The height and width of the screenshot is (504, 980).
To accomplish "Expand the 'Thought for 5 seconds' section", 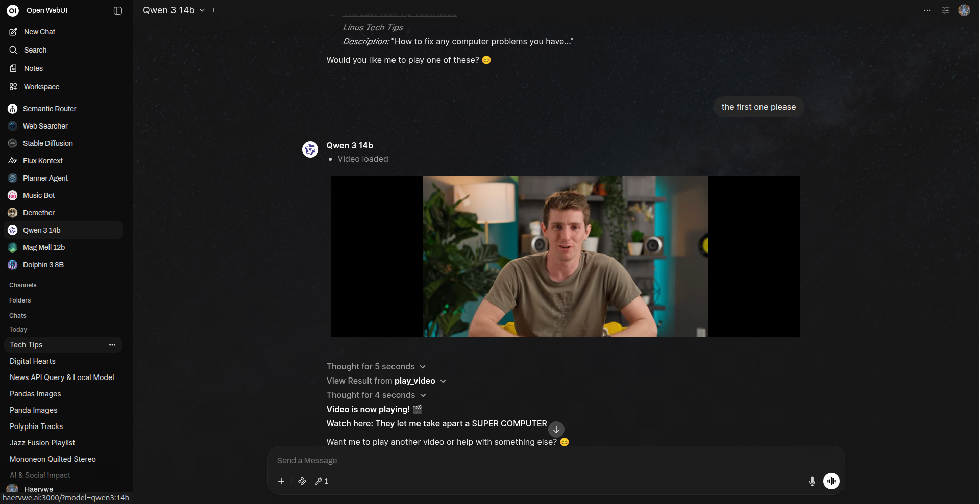I will coord(376,367).
